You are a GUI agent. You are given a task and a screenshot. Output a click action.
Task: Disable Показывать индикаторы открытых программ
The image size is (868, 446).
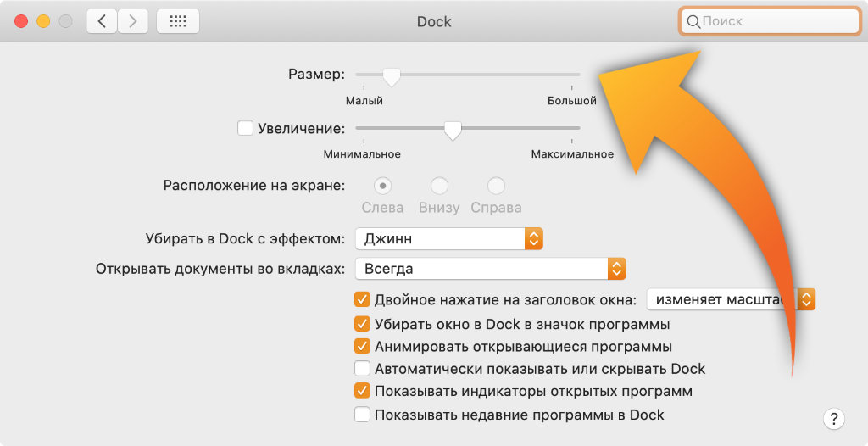(362, 391)
